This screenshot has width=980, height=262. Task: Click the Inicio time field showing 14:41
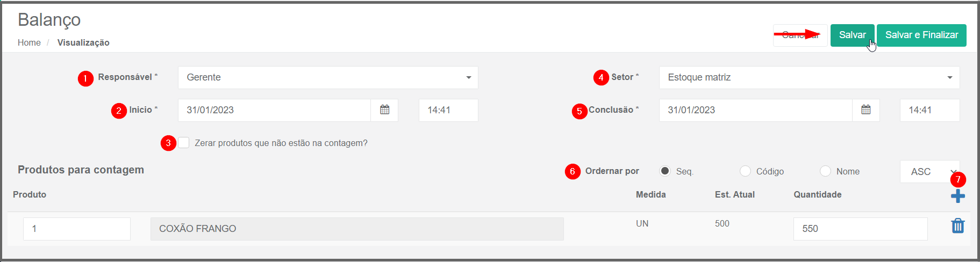coord(448,110)
